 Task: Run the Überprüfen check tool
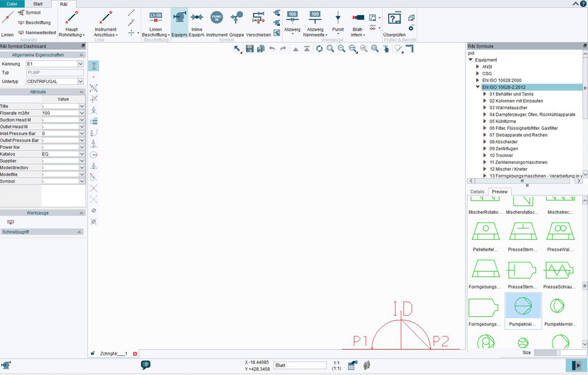[394, 24]
